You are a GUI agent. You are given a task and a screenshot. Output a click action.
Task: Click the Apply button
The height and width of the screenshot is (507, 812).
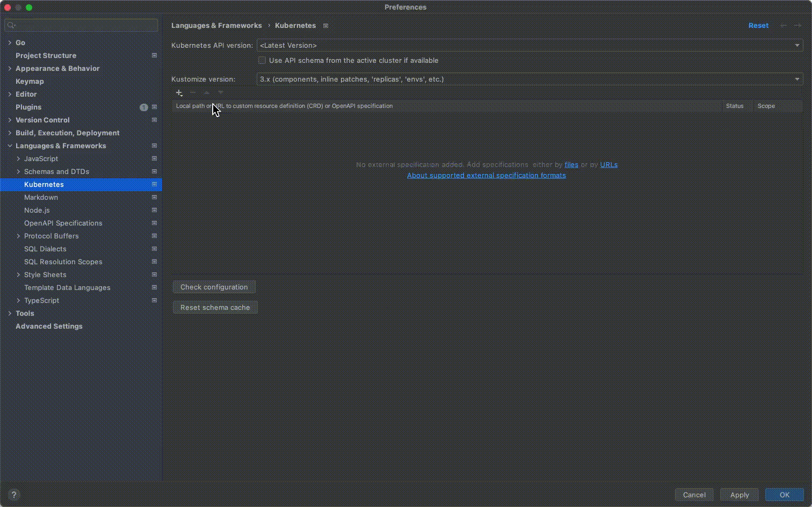pos(740,495)
